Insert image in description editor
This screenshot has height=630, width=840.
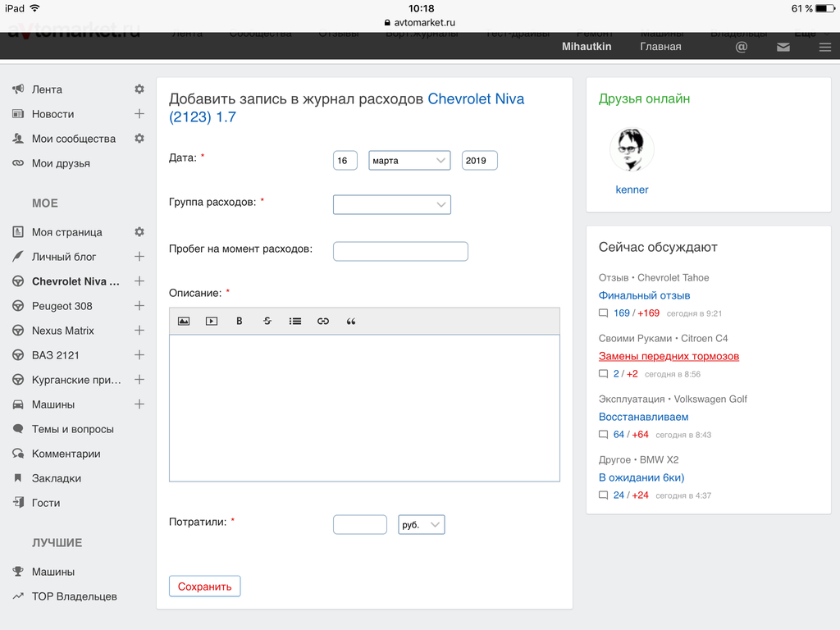184,321
